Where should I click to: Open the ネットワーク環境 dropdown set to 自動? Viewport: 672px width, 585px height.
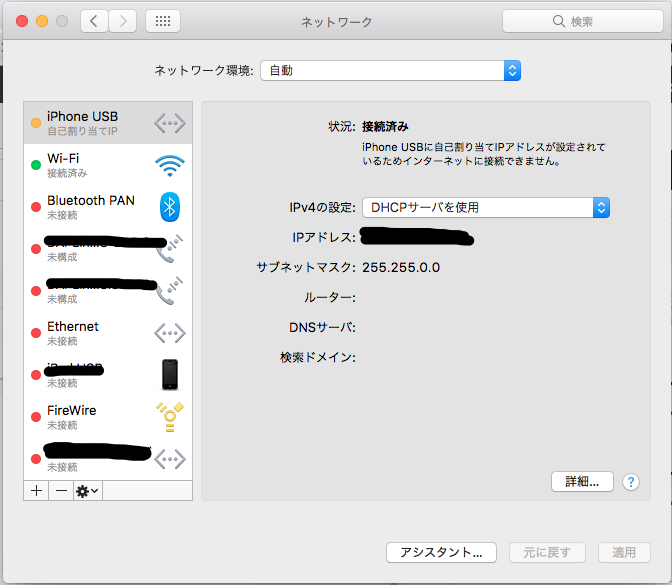(390, 71)
